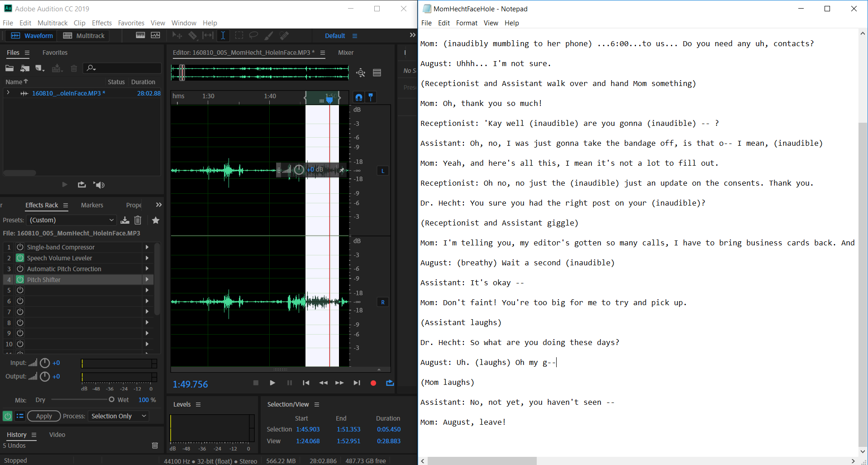Screen dimensions: 868x465
Task: Delete selected item with trash icon
Action: 74,68
